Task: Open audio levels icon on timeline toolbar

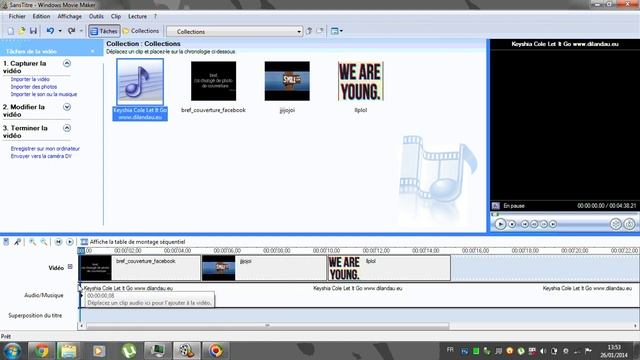Action: 6,242
